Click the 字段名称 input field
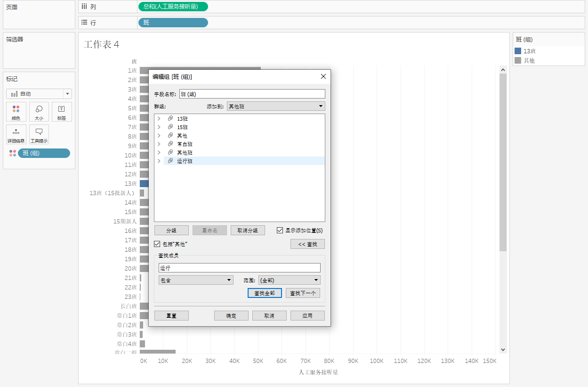This screenshot has height=387, width=588. 252,94
